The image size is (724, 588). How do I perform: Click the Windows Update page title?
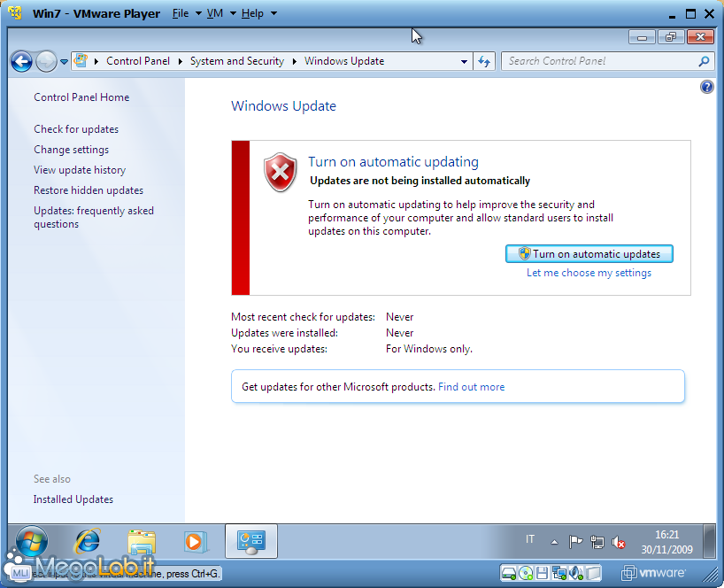(283, 105)
